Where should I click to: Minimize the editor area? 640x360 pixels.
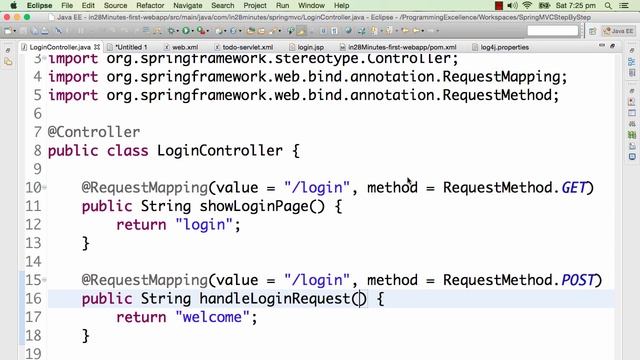point(602,46)
